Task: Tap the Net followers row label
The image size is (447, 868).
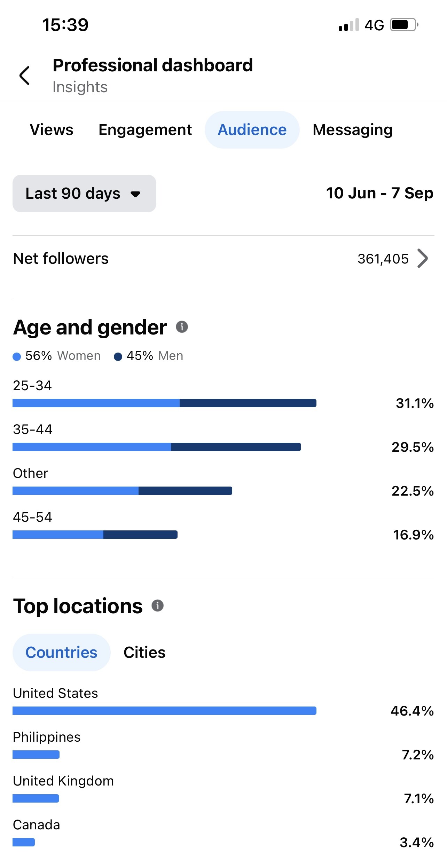Action: click(x=61, y=259)
